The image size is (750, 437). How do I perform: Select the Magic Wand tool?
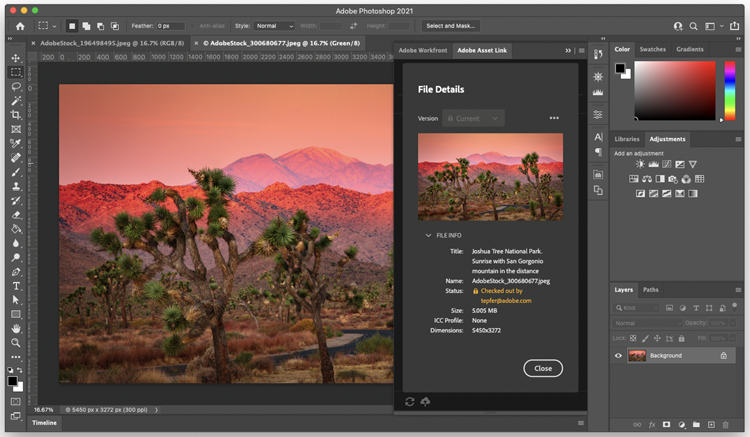click(x=16, y=101)
